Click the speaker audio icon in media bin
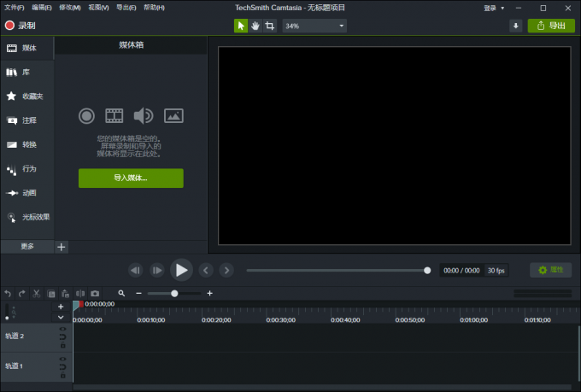Image resolution: width=581 pixels, height=392 pixels. 144,116
